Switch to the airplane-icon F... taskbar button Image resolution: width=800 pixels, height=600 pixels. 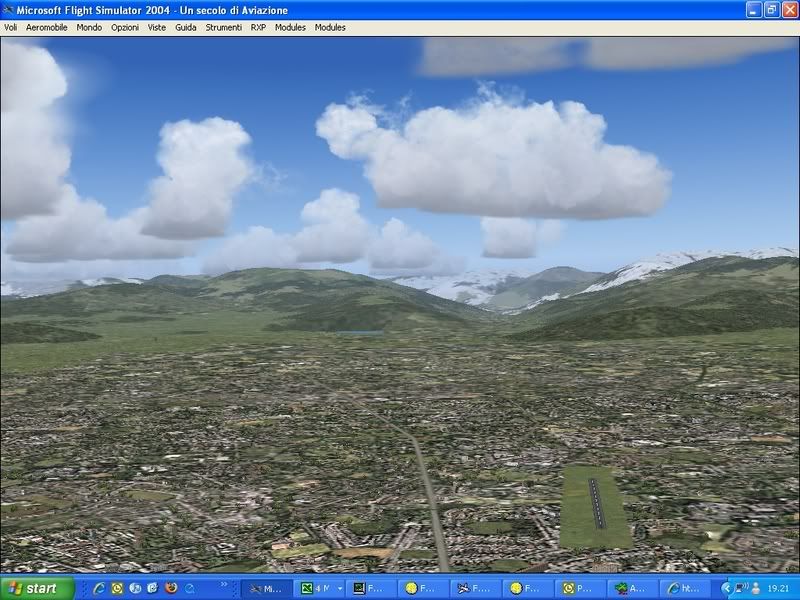476,589
